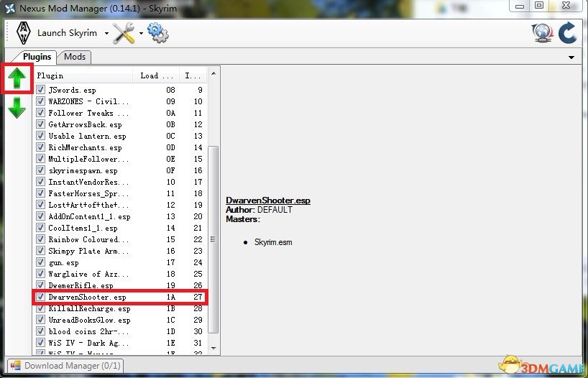Select the Skimpy Plate Arm plugin row
588x378 pixels.
120,251
